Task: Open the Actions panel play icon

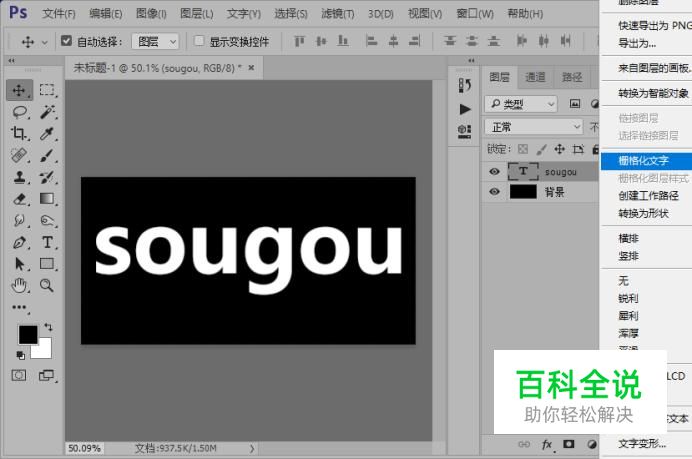Action: (465, 109)
